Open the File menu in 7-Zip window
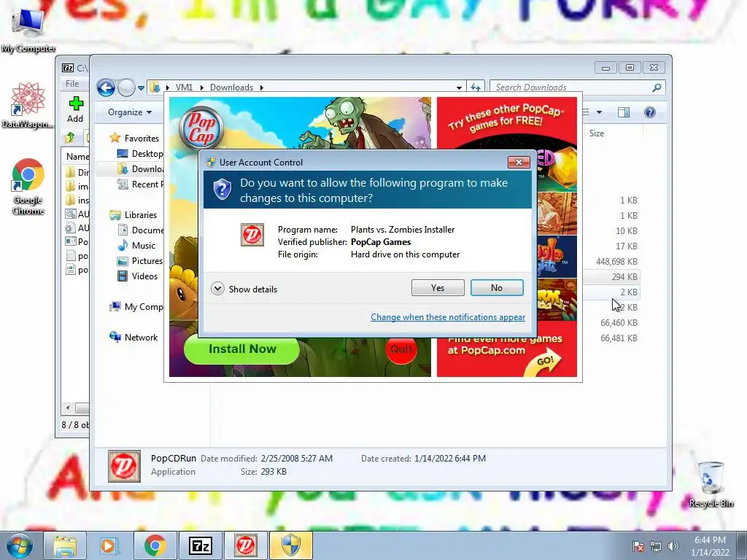The width and height of the screenshot is (747, 560). coord(72,83)
